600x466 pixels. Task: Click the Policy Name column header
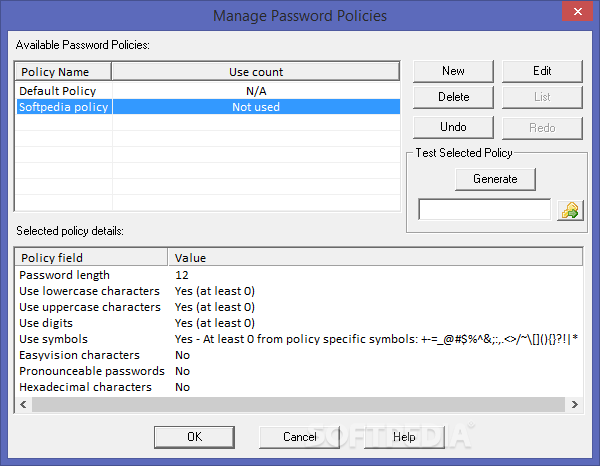(x=63, y=72)
